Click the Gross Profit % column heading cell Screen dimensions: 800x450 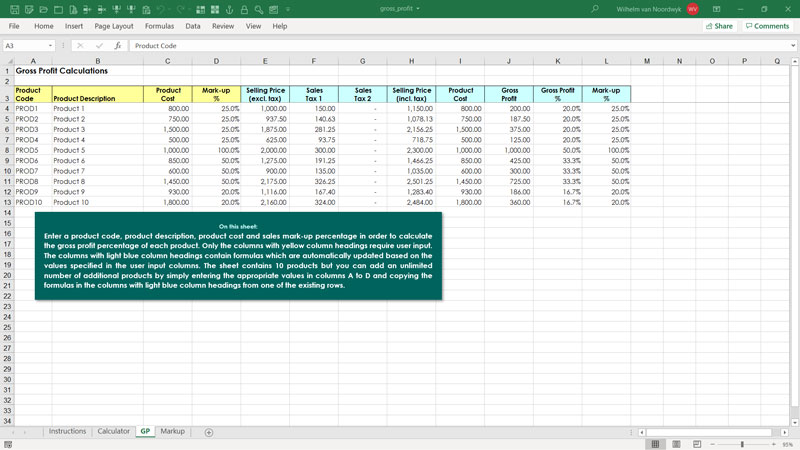557,94
